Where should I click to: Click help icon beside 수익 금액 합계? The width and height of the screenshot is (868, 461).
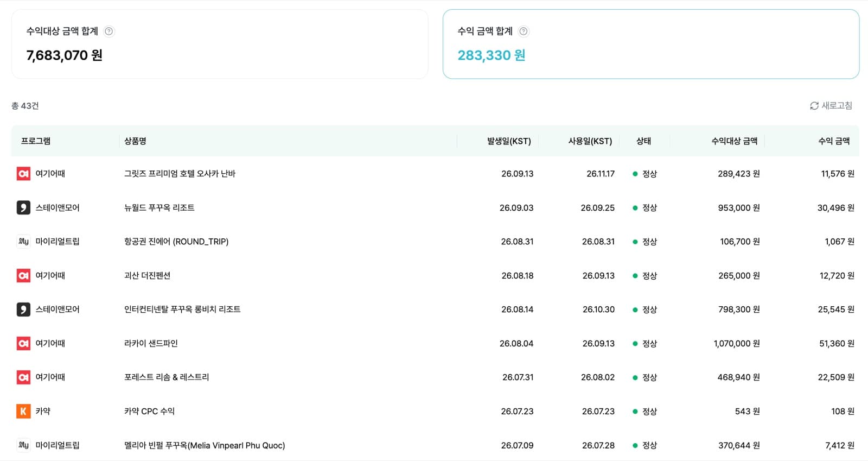[524, 31]
